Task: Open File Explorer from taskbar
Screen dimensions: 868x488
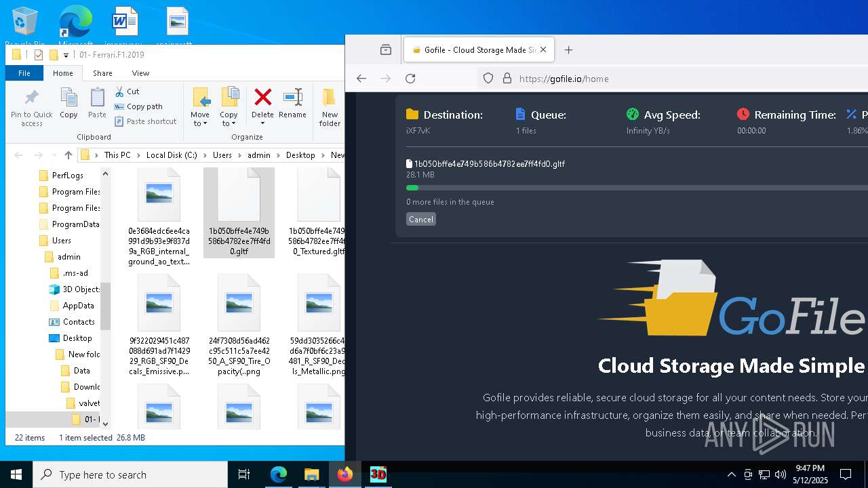Action: [x=311, y=474]
